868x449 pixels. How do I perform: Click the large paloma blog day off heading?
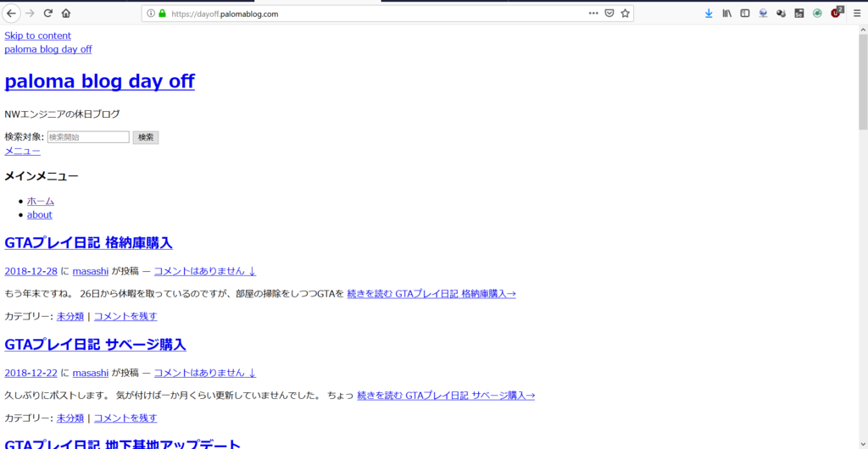pyautogui.click(x=100, y=81)
